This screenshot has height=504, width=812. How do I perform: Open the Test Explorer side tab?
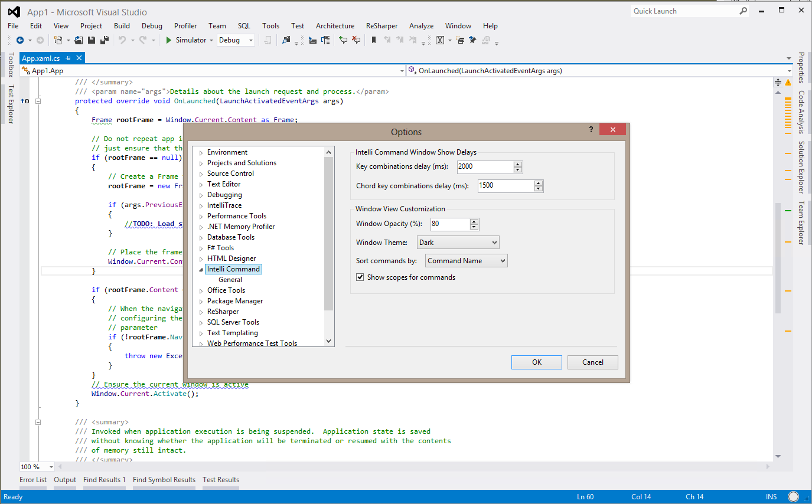[10, 103]
